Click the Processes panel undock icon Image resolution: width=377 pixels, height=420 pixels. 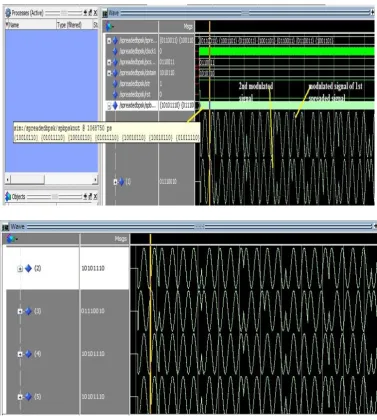[x=90, y=13]
